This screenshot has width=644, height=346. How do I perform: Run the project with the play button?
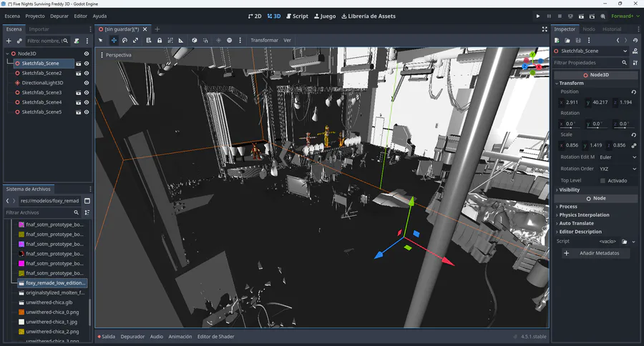pos(538,16)
